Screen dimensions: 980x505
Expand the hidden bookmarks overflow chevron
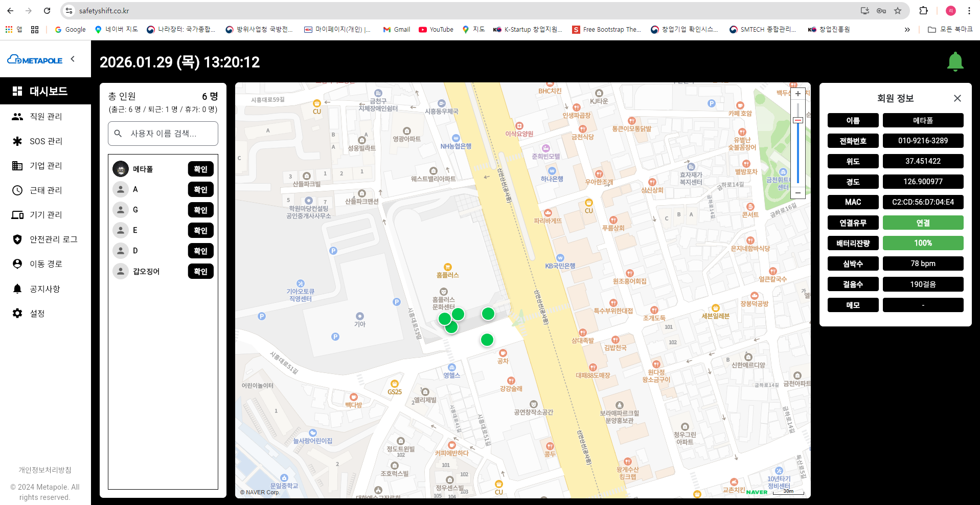click(907, 30)
